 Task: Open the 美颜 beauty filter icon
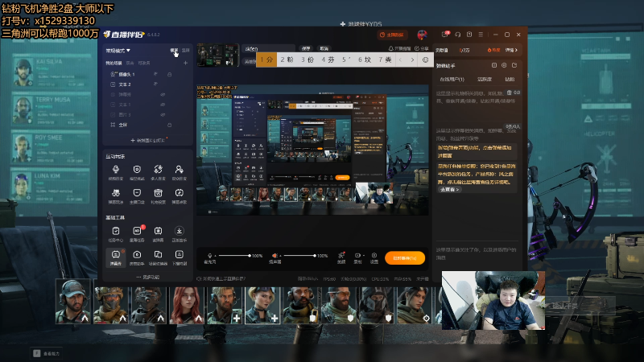(x=341, y=255)
